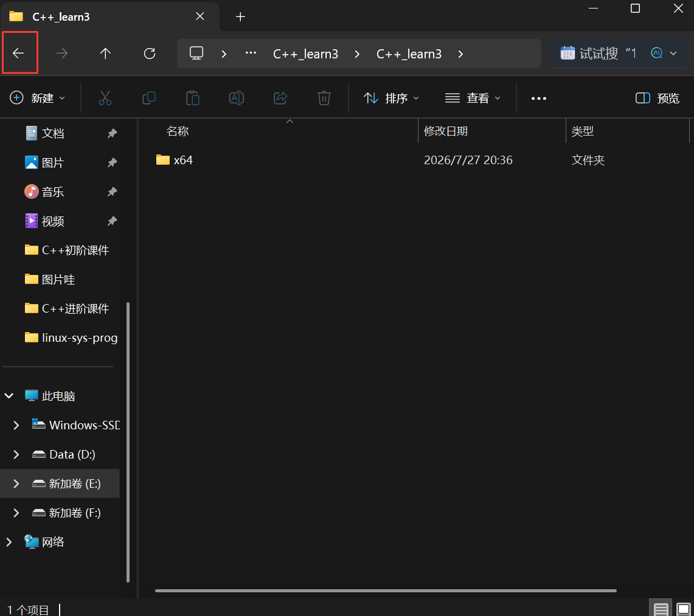The width and height of the screenshot is (694, 616).
Task: Open second C++_learn3 breadcrumb segment
Action: point(409,54)
